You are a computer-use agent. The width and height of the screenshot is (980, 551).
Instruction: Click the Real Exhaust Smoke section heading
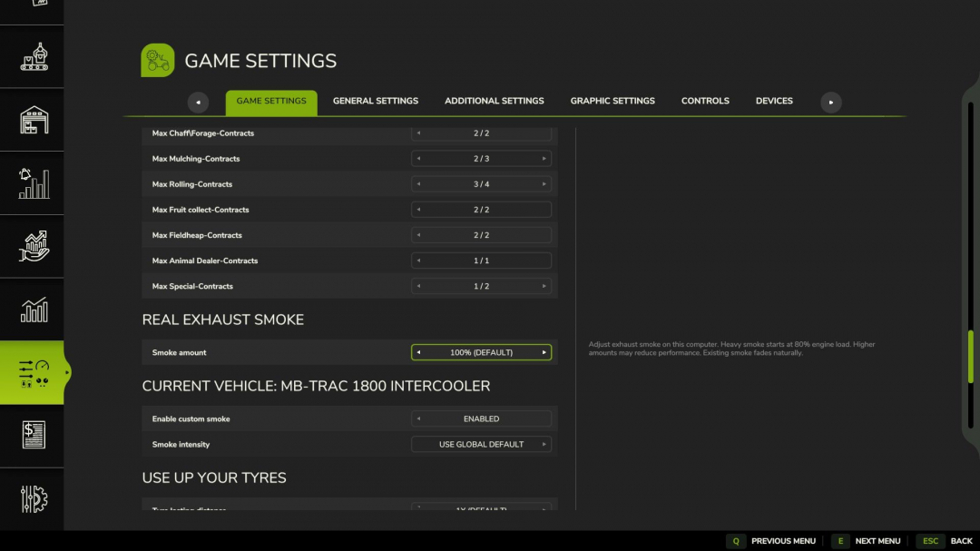click(x=222, y=320)
